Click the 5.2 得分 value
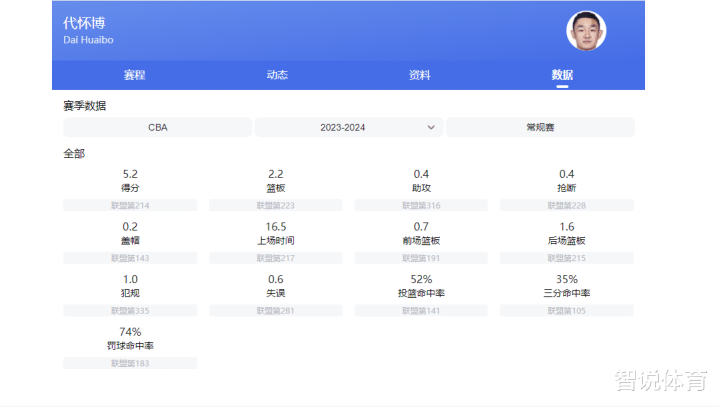Viewport: 719px width, 407px height. coord(130,174)
